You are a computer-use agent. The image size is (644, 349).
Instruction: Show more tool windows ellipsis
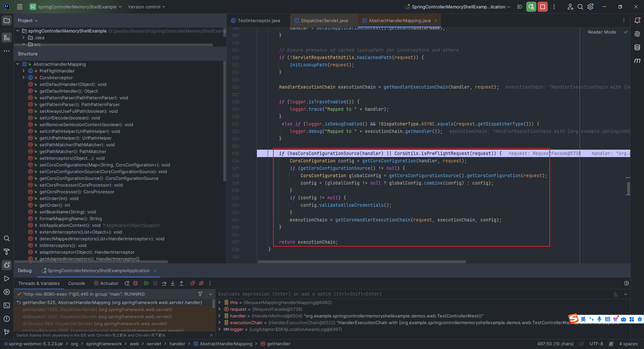(x=7, y=51)
